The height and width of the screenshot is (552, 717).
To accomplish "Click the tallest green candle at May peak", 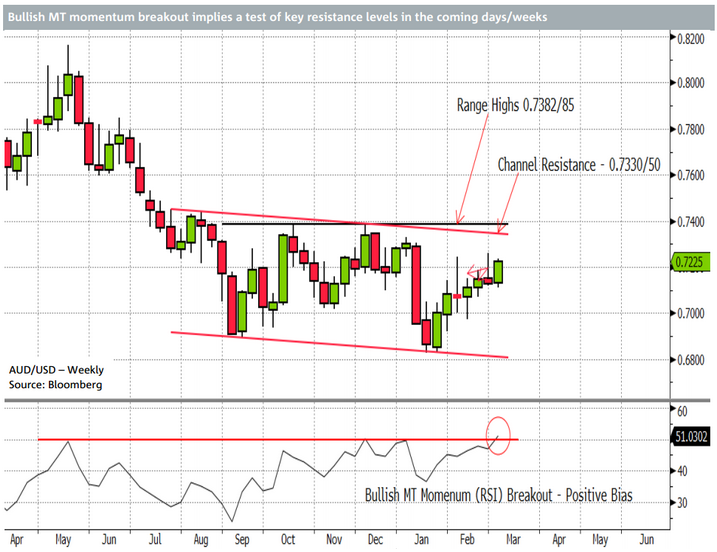I will click(68, 83).
